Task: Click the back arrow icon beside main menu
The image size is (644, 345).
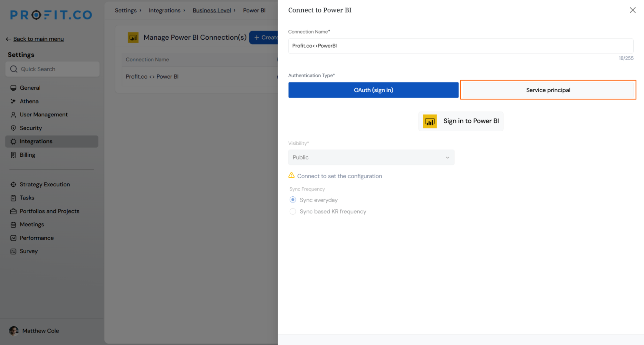Action: point(8,39)
